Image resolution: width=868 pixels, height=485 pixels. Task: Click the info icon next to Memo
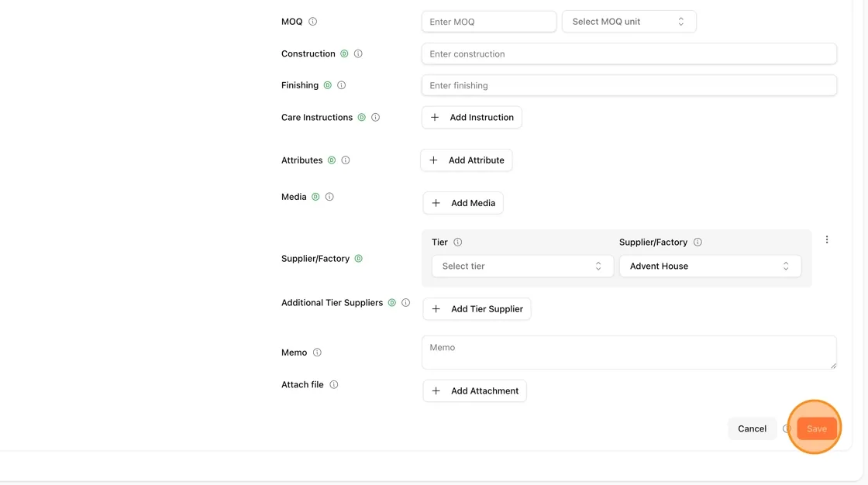tap(317, 352)
